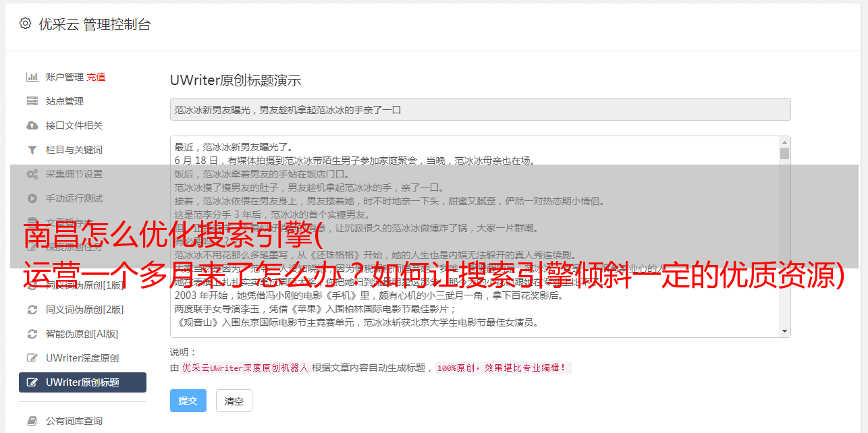Click the textarea scrollbar down arrow
Image resolution: width=868 pixels, height=433 pixels.
point(784,331)
